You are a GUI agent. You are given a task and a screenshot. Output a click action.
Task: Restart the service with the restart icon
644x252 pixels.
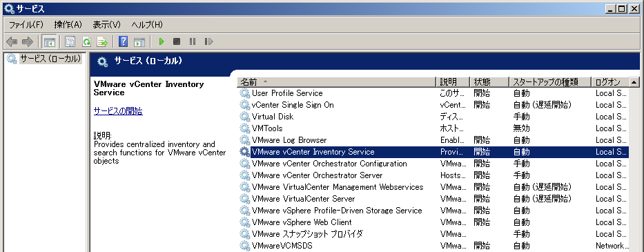[208, 41]
